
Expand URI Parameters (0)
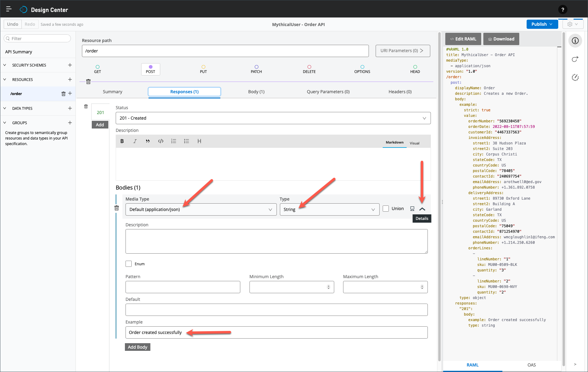point(403,51)
